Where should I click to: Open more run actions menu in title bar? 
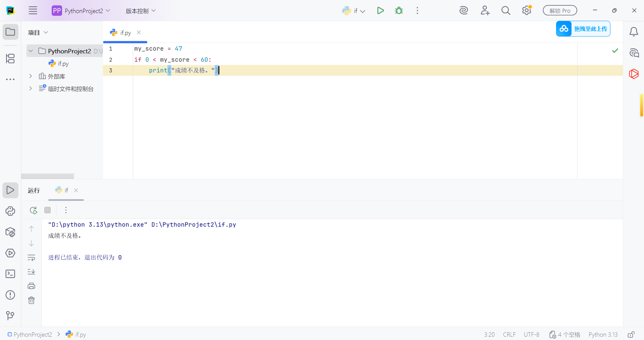click(x=417, y=10)
